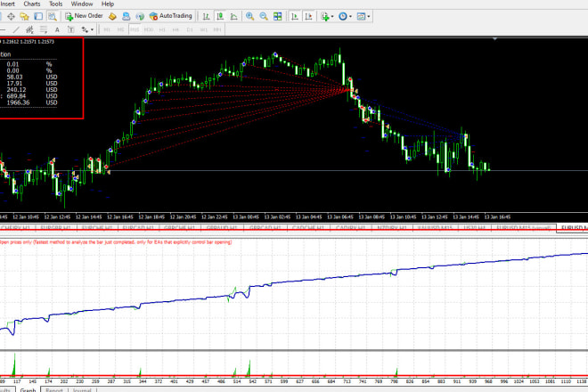Switch to the XAUUSD,M15 chart tab
Image resolution: width=588 pixels, height=392 pixels.
pos(435,228)
